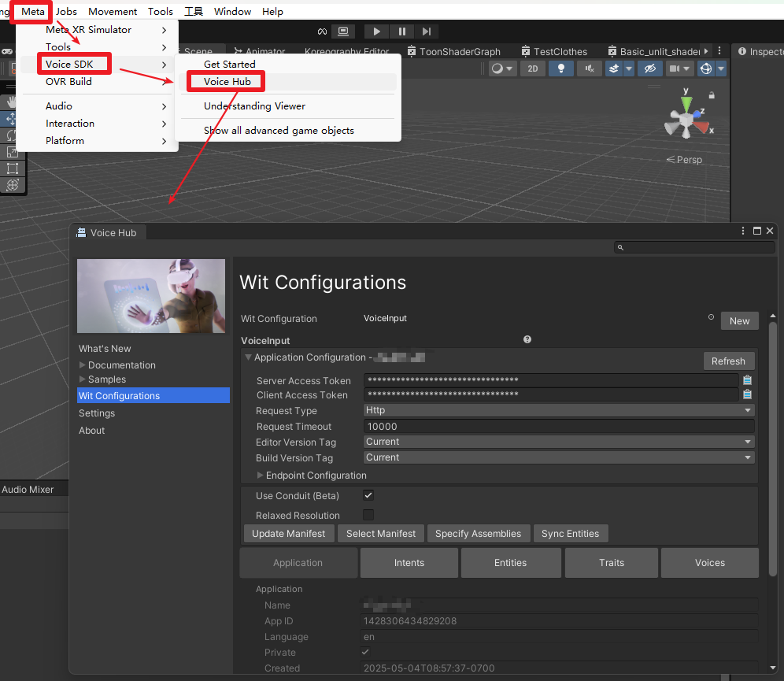Image resolution: width=784 pixels, height=681 pixels.
Task: Select the Rotate tool
Action: click(x=11, y=135)
